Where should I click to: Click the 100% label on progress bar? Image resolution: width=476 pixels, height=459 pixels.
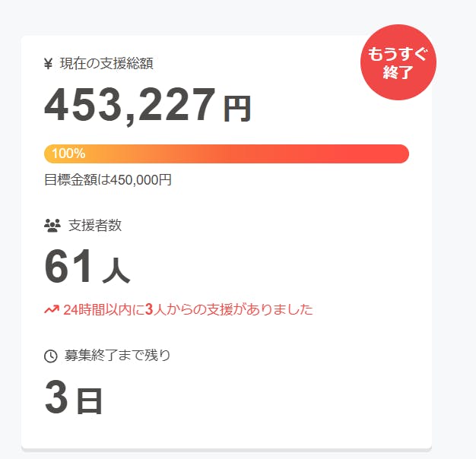tap(68, 154)
